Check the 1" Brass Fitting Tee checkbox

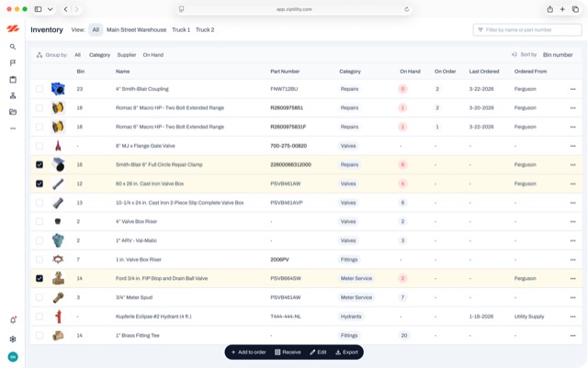tap(40, 335)
